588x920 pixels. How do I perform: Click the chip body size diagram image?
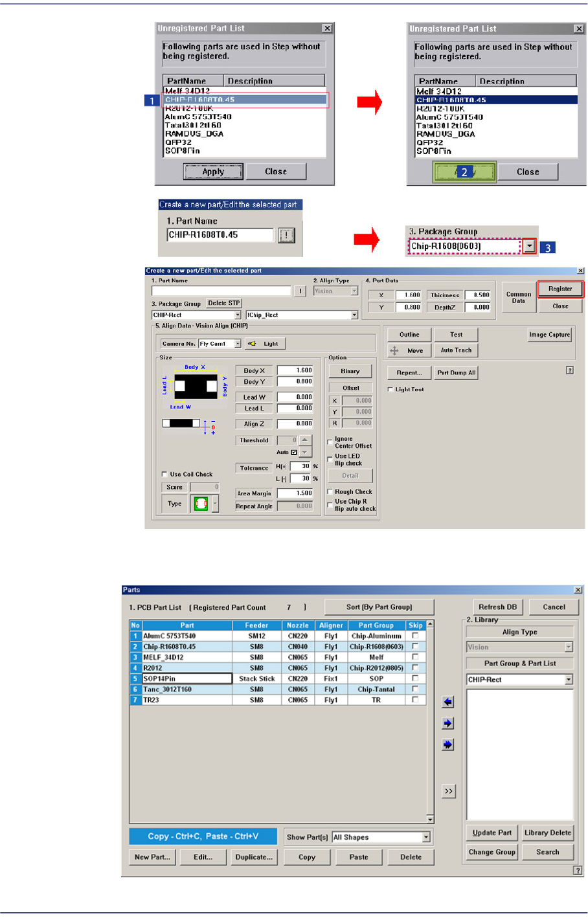[195, 387]
